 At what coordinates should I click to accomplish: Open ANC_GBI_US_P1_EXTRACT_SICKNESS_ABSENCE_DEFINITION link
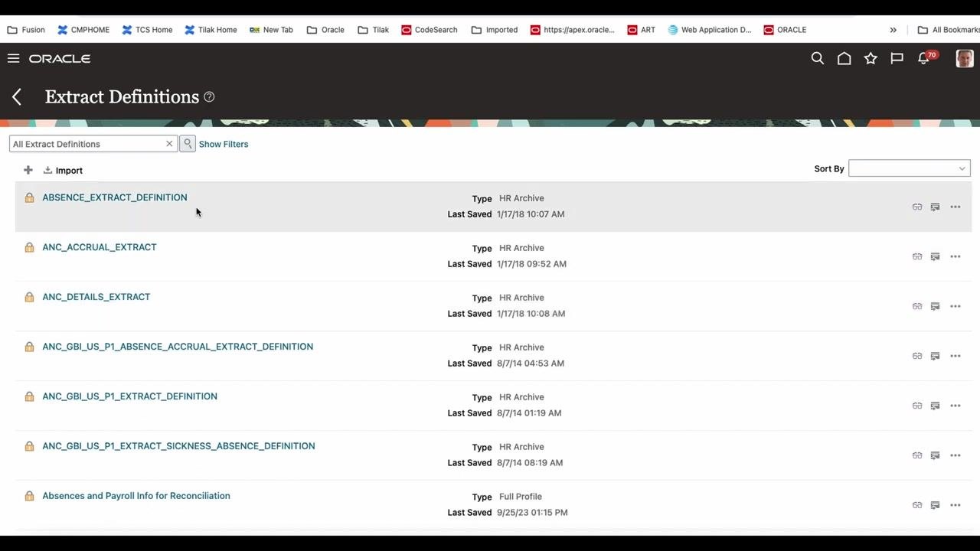[178, 446]
